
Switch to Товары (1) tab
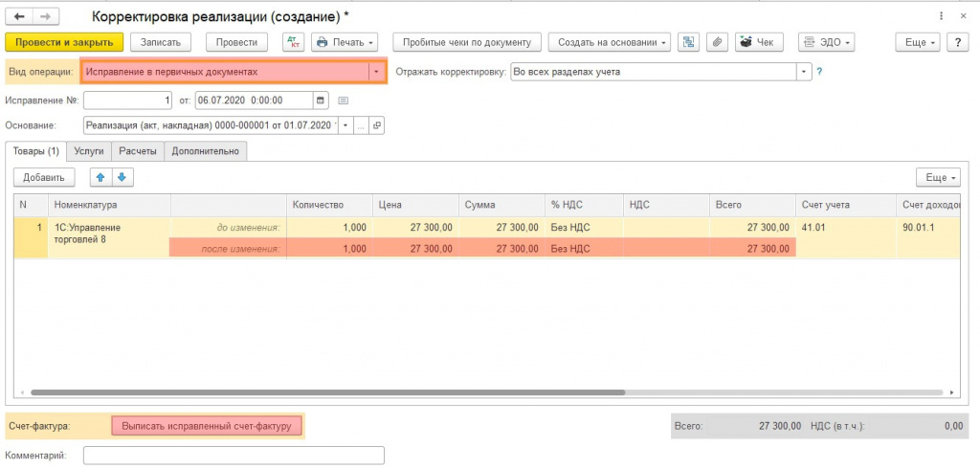click(x=35, y=151)
